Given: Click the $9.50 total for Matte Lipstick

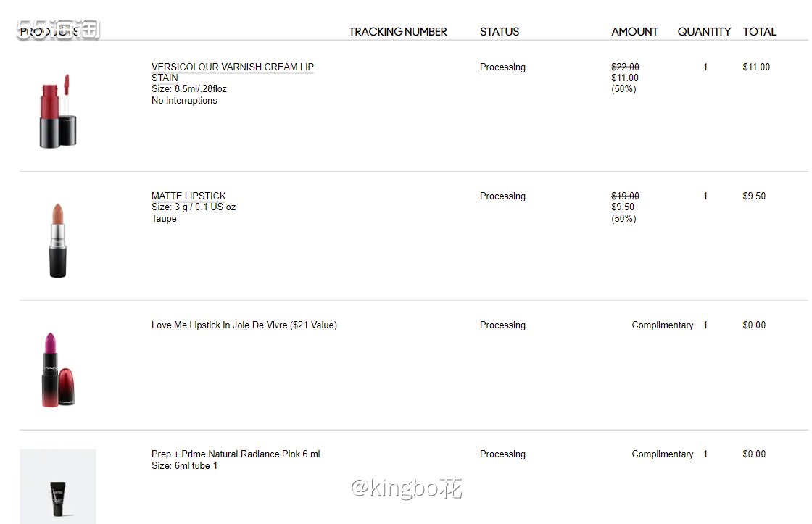Looking at the screenshot, I should (754, 196).
